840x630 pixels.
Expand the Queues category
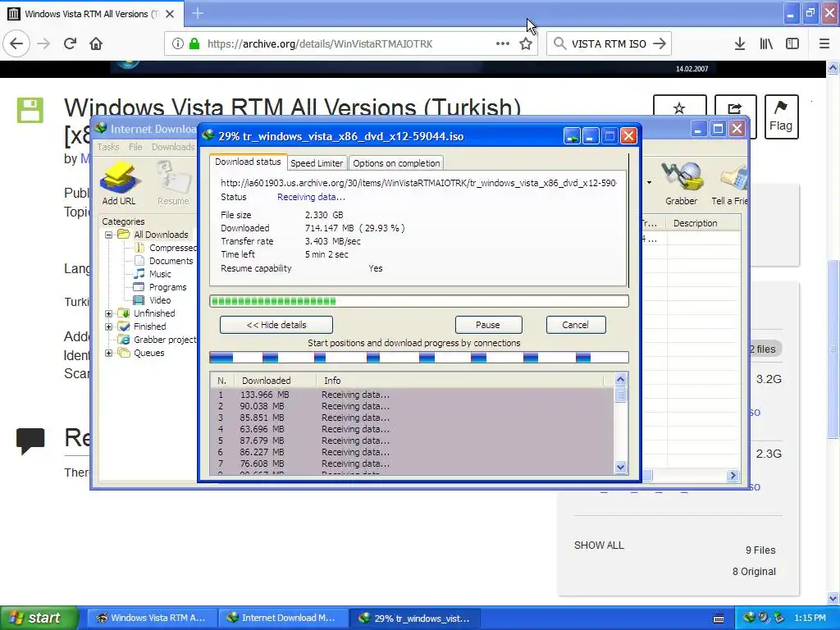click(x=108, y=353)
